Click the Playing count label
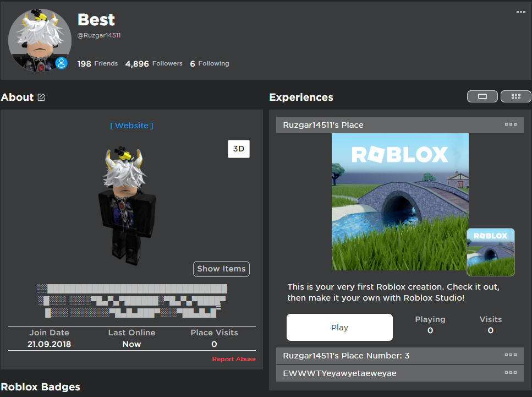Screen dimensions: 532x397 [x=430, y=319]
